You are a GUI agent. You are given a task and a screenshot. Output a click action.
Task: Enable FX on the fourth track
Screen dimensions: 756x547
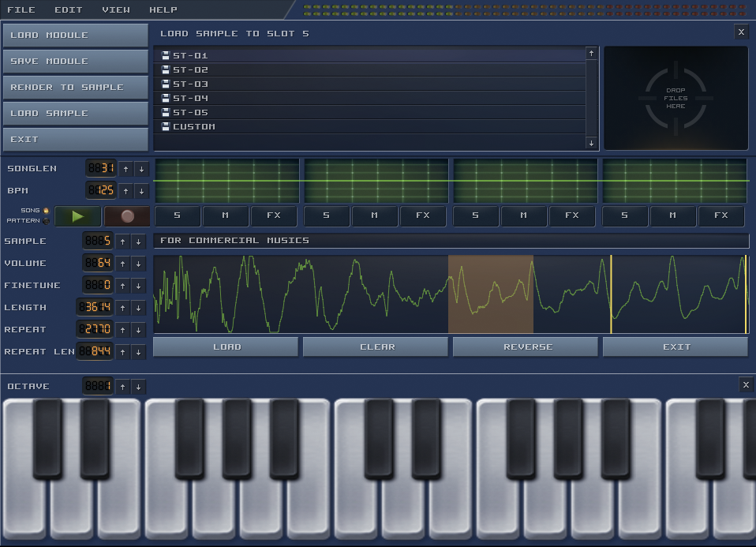(720, 215)
